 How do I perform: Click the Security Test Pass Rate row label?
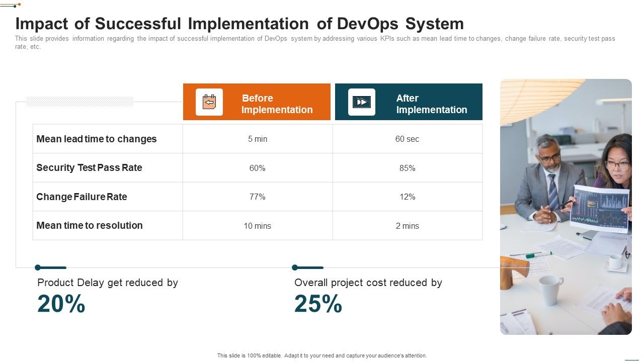tap(89, 168)
